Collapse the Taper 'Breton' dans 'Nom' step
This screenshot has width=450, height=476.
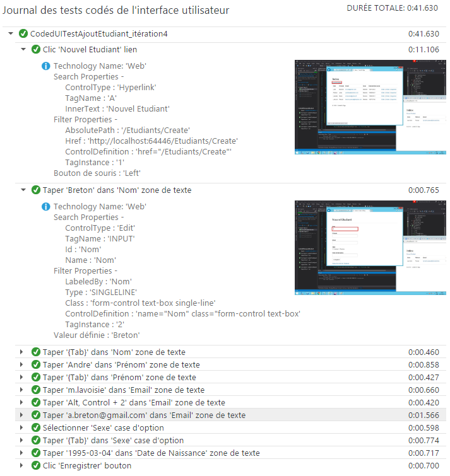tap(23, 190)
